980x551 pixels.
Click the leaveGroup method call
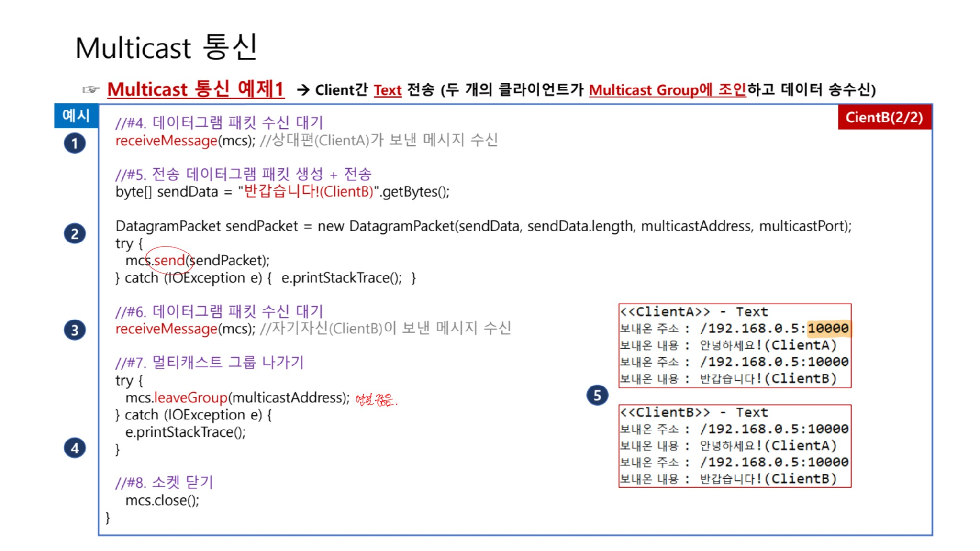[x=191, y=397]
